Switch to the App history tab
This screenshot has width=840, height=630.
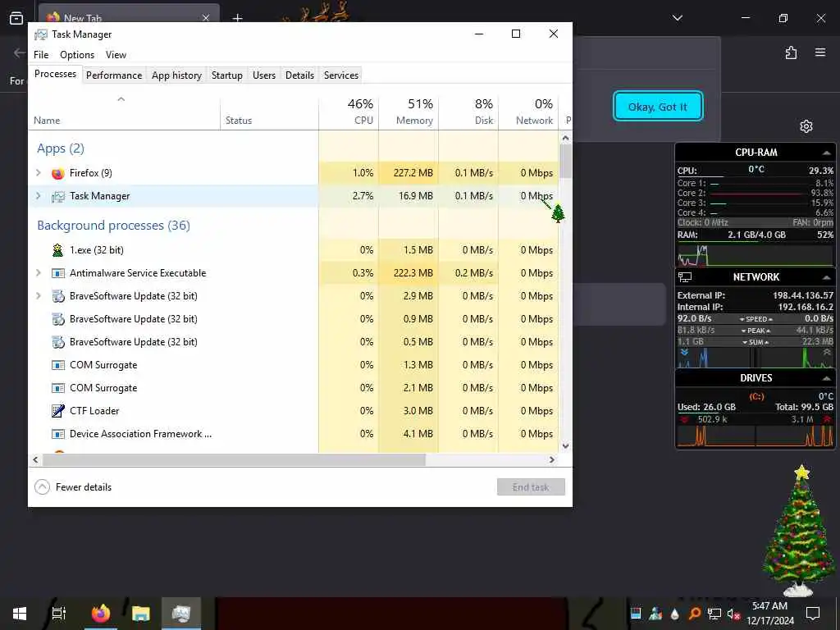coord(177,75)
